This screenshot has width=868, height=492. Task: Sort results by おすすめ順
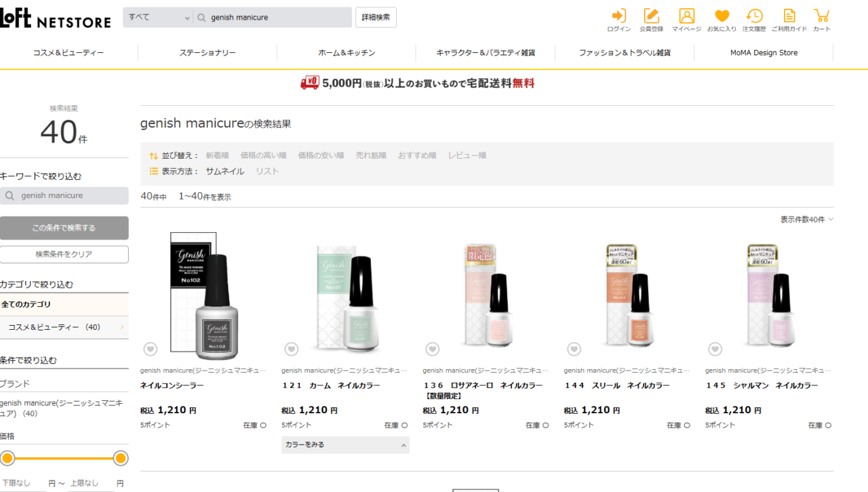[417, 155]
